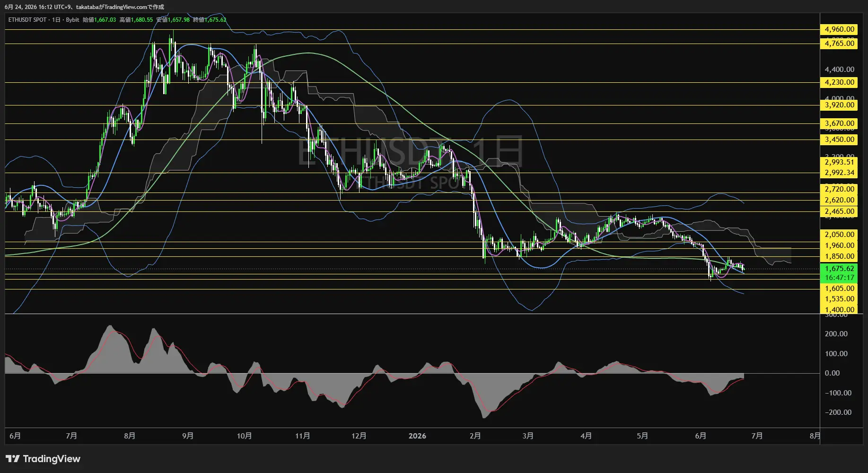Click the 2,992.34 indicator price label
This screenshot has width=868, height=473.
(840, 173)
